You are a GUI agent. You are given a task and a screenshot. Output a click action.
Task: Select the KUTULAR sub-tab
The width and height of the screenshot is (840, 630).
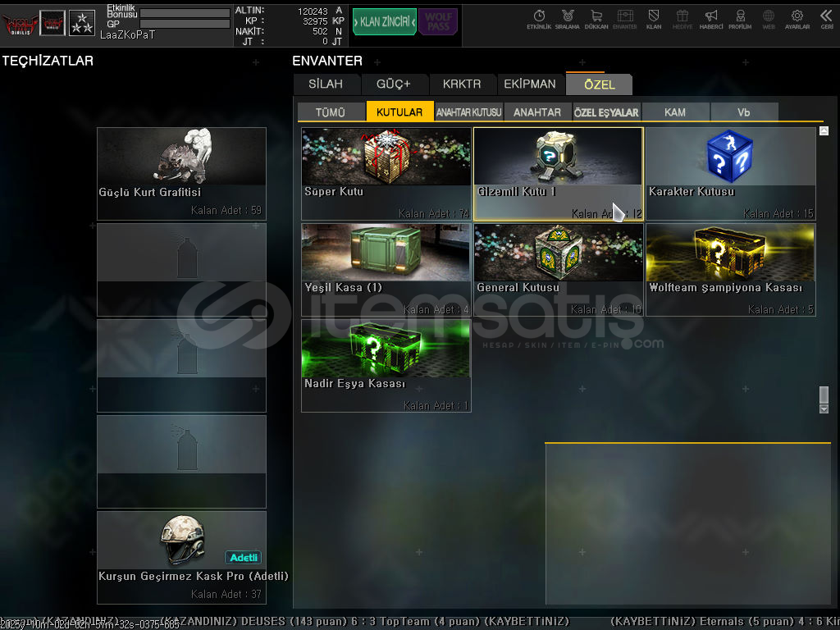pyautogui.click(x=399, y=112)
